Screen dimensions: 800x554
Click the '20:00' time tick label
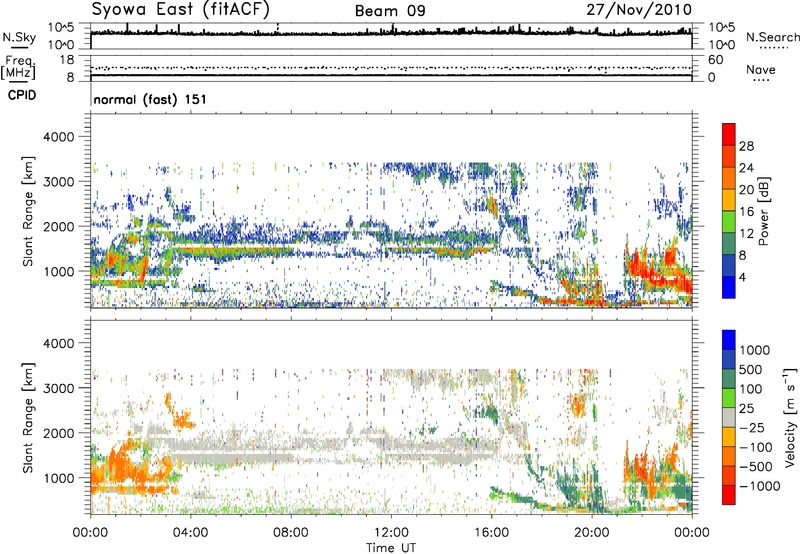point(591,533)
